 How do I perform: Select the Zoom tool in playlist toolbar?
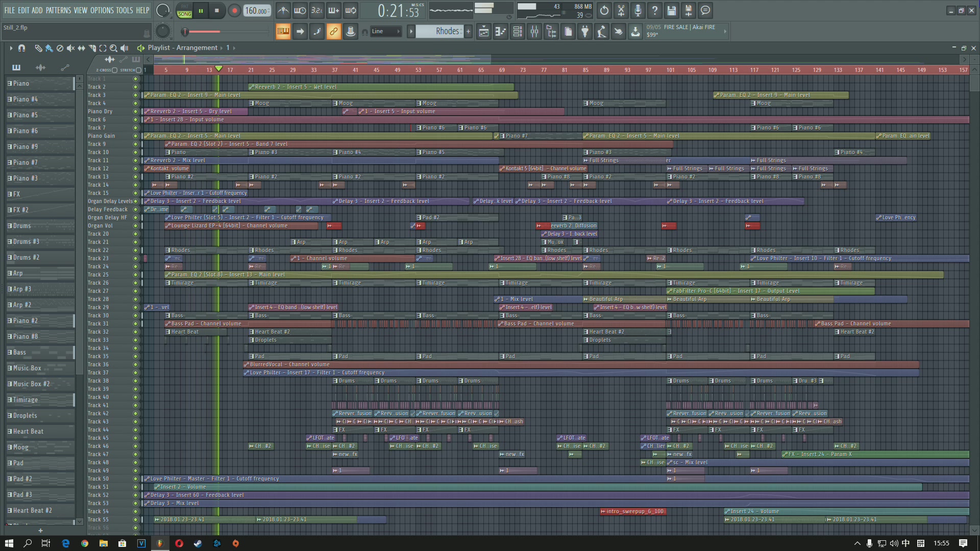pyautogui.click(x=113, y=48)
